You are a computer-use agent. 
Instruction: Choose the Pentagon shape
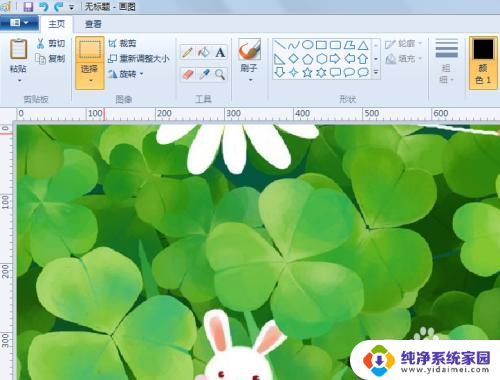coord(307,59)
